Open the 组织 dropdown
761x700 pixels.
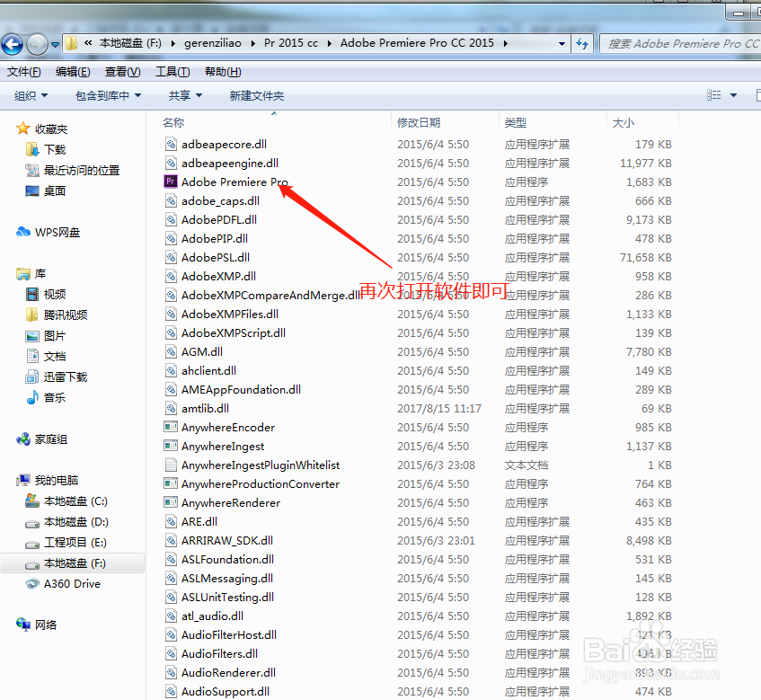(31, 95)
